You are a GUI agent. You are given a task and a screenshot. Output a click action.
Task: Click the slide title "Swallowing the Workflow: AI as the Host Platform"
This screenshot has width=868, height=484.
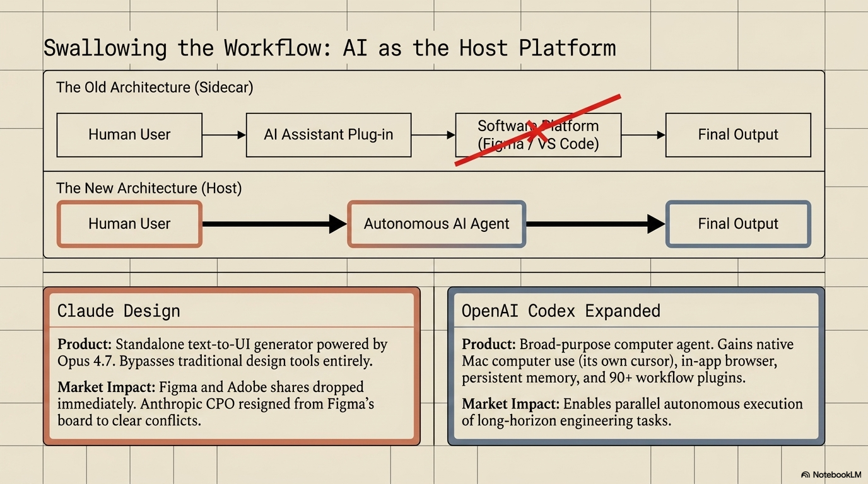[329, 49]
